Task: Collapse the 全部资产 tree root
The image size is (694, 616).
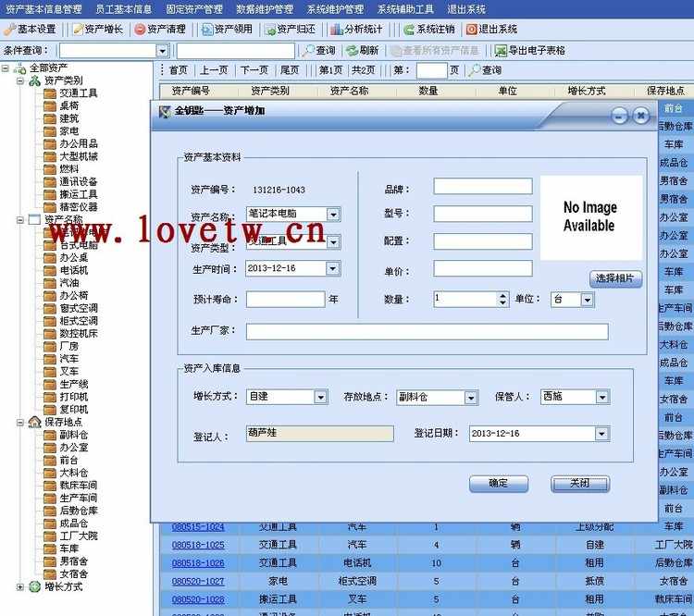Action: coord(6,68)
